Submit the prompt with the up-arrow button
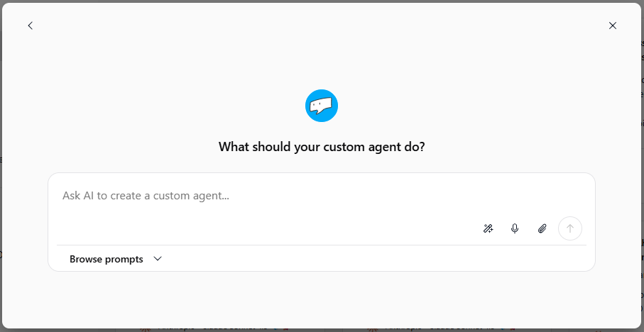Image resolution: width=644 pixels, height=332 pixels. pyautogui.click(x=570, y=228)
